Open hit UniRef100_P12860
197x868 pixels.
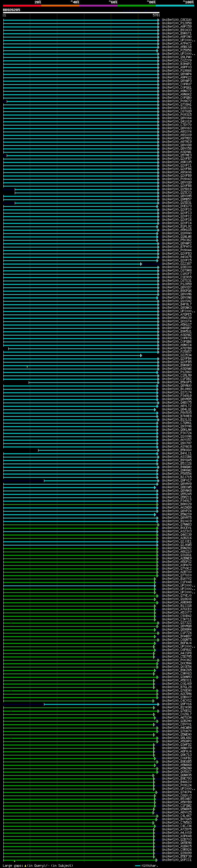pos(176,372)
